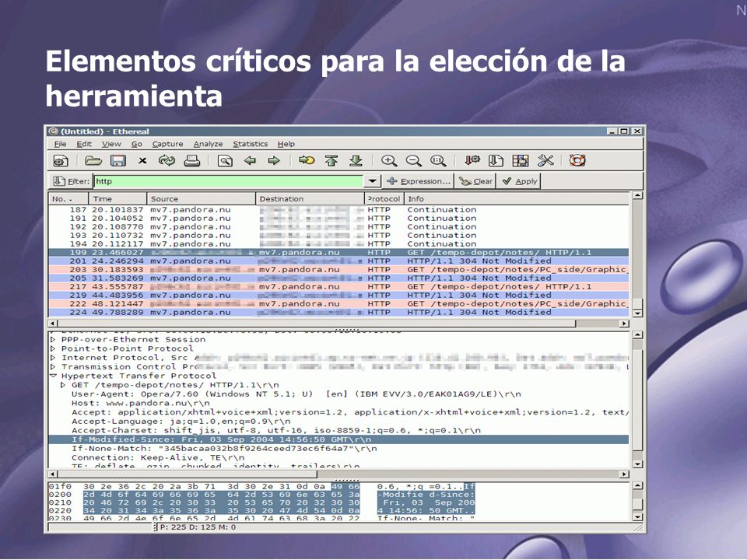Viewport: 747px width, 560px height.
Task: Sort by the Destination column header
Action: tap(310, 199)
